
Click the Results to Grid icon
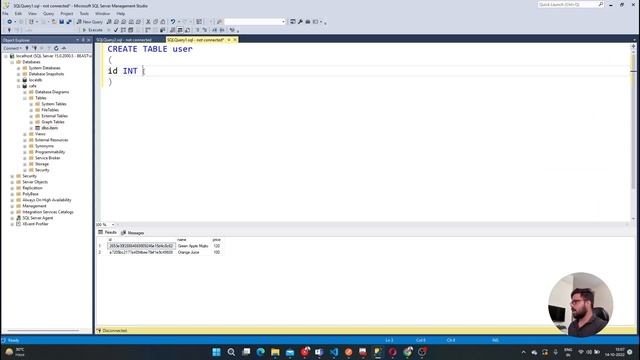[x=180, y=30]
